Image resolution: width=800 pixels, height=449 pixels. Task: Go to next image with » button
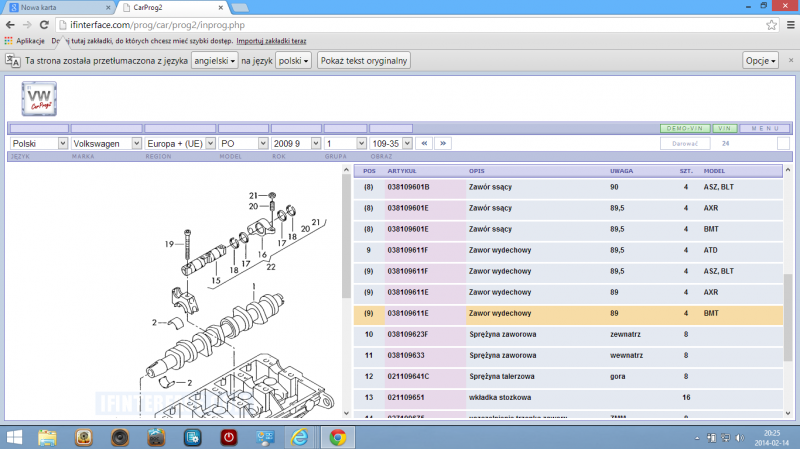[x=443, y=143]
